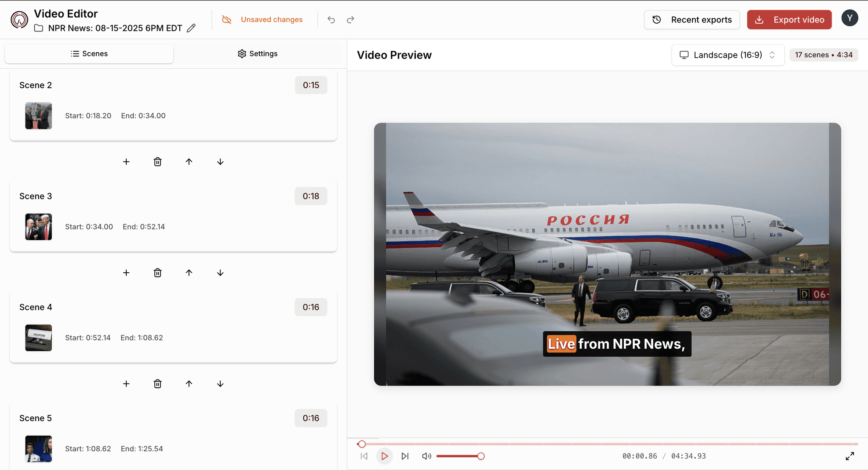Image resolution: width=868 pixels, height=470 pixels.
Task: Click Scene 5 duration badge
Action: click(311, 418)
